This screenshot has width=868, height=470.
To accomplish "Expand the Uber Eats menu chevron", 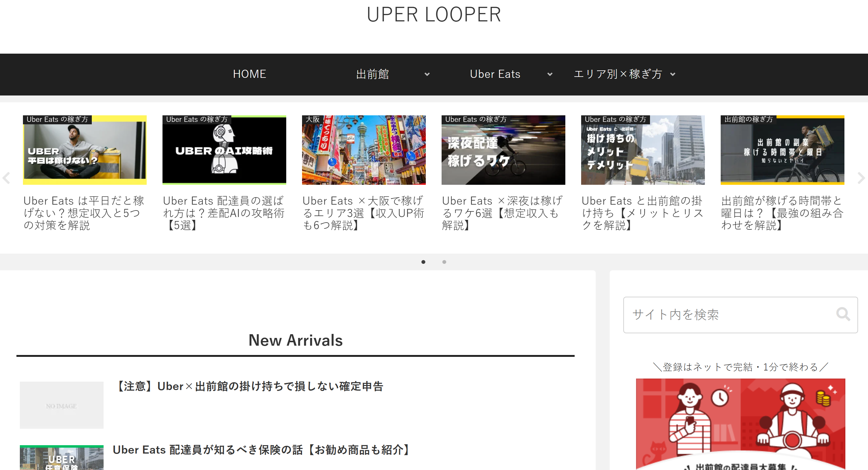I will tap(550, 74).
